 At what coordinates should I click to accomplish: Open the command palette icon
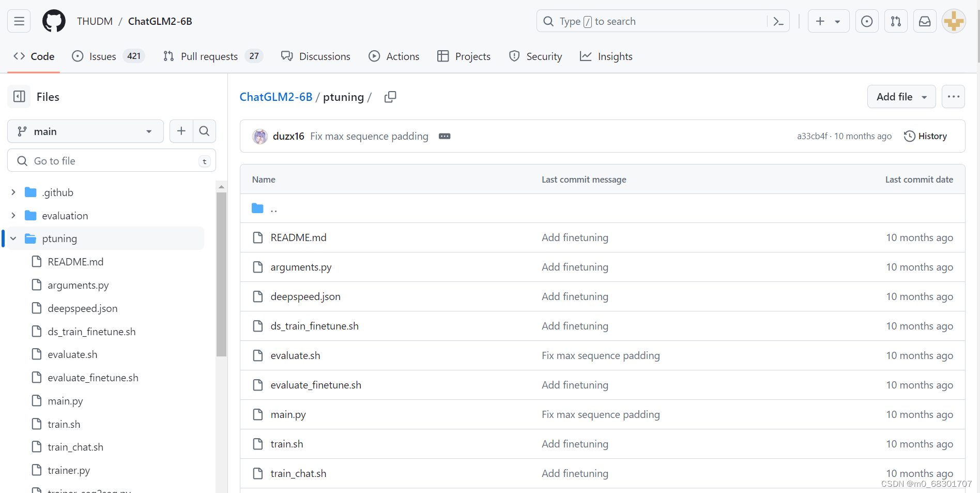coord(778,21)
